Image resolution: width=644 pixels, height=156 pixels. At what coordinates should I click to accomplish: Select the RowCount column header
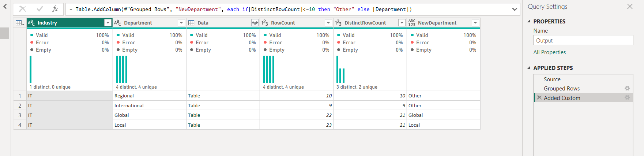click(x=296, y=23)
